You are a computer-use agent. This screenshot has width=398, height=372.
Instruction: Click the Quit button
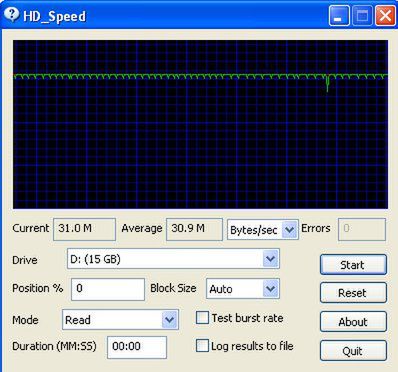coord(353,350)
